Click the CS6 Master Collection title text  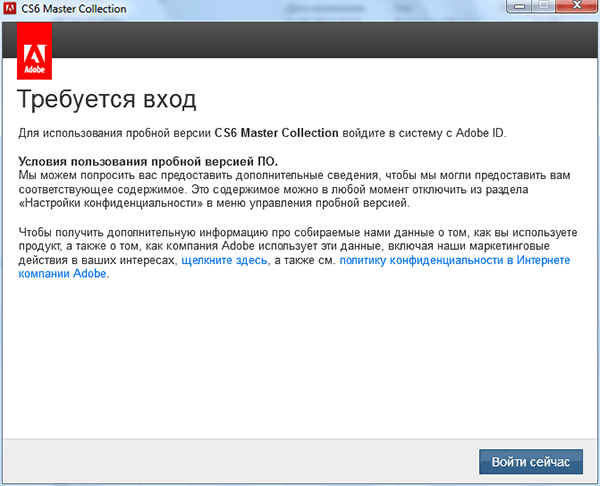point(73,8)
